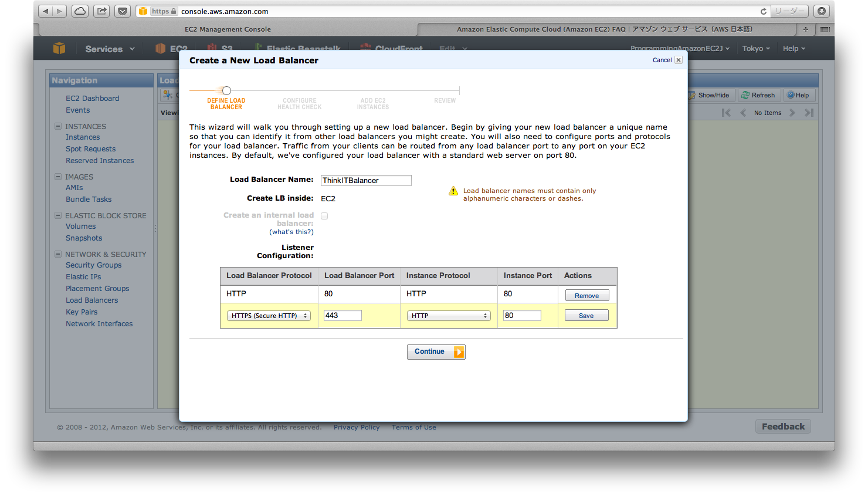This screenshot has width=868, height=497.
Task: Show all tabs icon at tab bar end
Action: (825, 29)
